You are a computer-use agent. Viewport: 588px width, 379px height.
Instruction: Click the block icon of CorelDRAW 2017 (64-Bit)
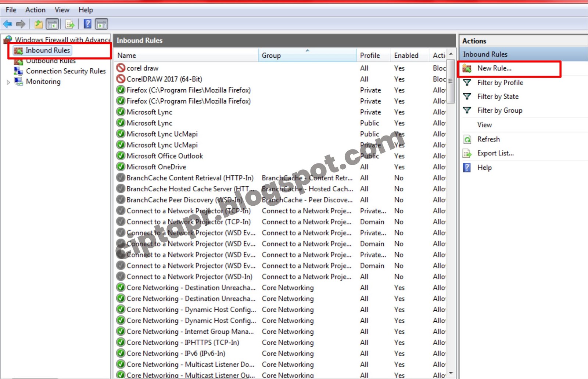coord(121,79)
